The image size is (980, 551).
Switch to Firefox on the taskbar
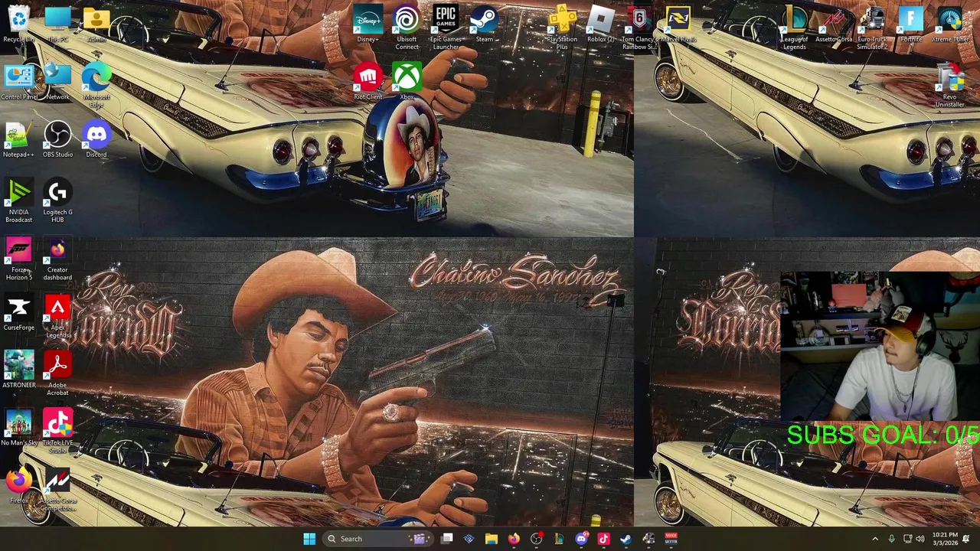point(514,539)
